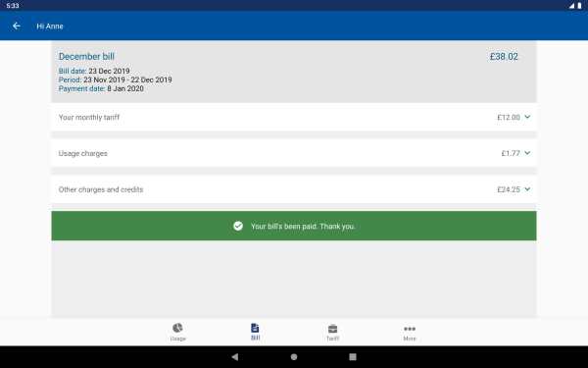Tap the £12.00 tariff amount
This screenshot has height=368, width=588.
[509, 117]
